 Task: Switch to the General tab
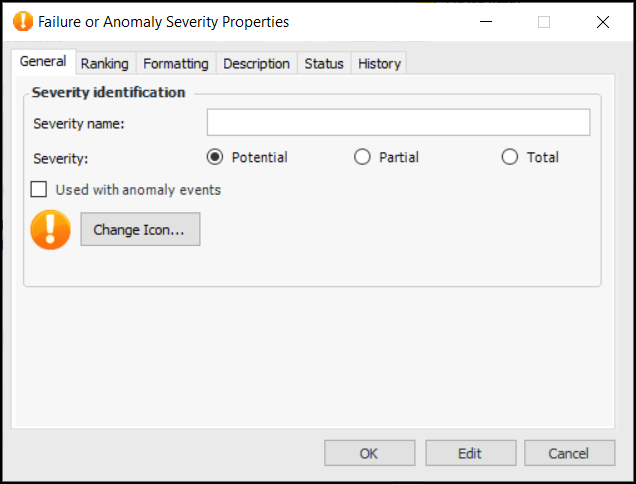pos(43,62)
